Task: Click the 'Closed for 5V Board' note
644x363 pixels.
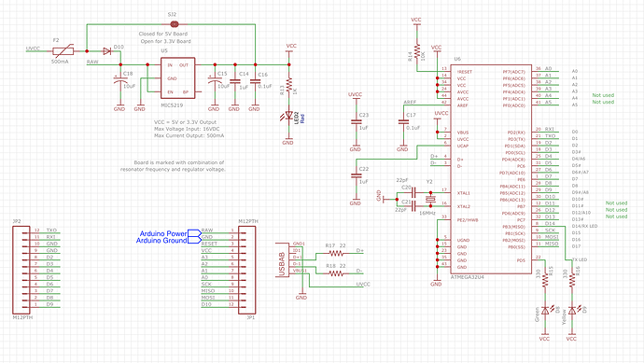Action: pos(163,35)
